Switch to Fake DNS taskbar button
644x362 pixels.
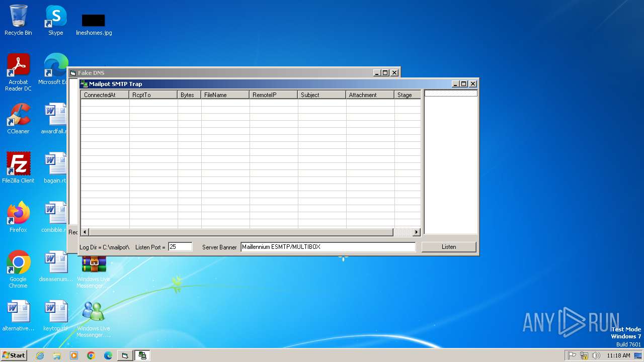[125, 355]
